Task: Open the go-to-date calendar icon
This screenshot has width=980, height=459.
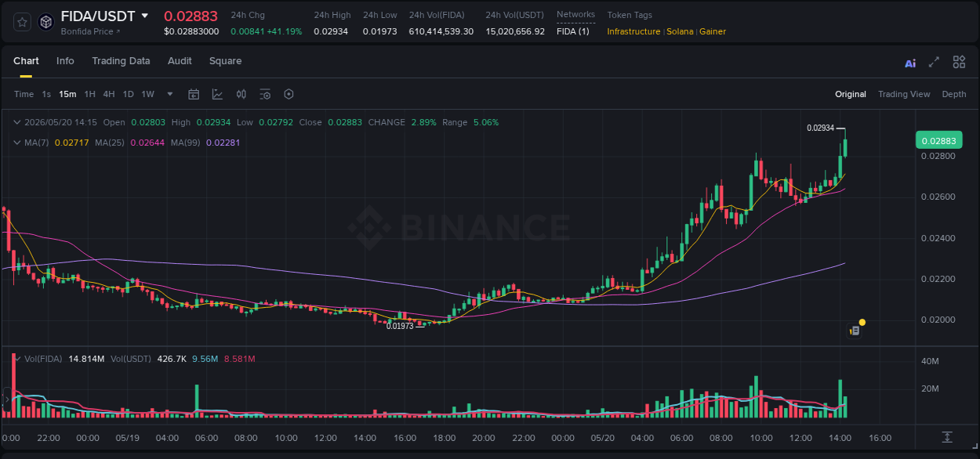Action: coord(194,94)
